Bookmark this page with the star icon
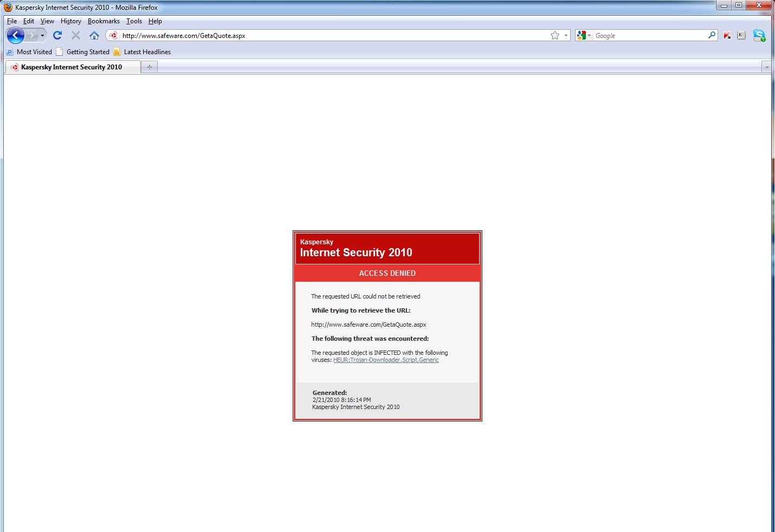The image size is (775, 532). (555, 35)
